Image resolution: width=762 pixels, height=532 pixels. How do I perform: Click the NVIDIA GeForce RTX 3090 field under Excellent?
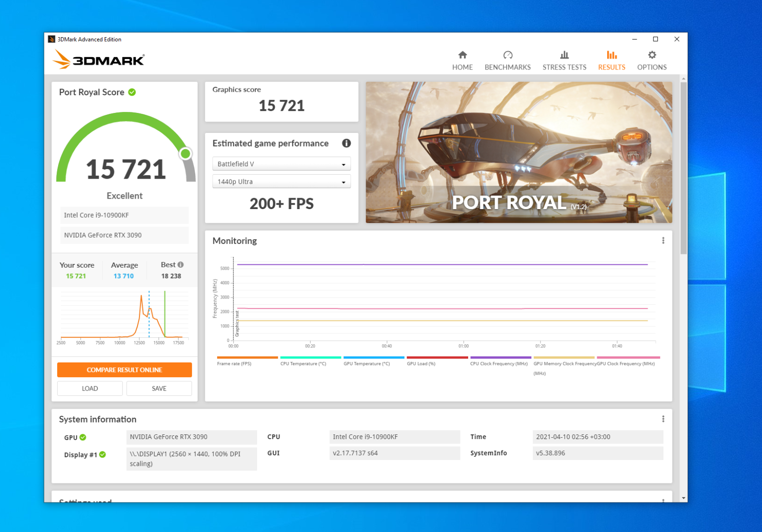coord(124,235)
